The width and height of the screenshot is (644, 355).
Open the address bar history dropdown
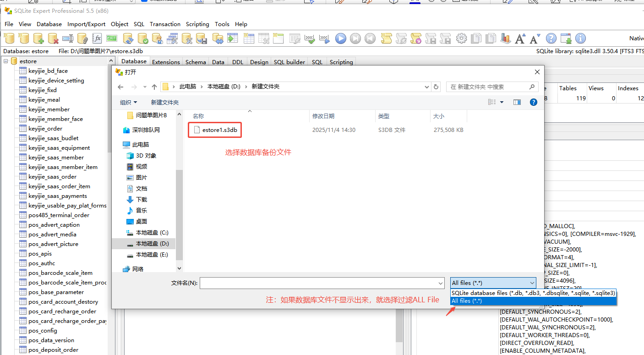pyautogui.click(x=427, y=87)
